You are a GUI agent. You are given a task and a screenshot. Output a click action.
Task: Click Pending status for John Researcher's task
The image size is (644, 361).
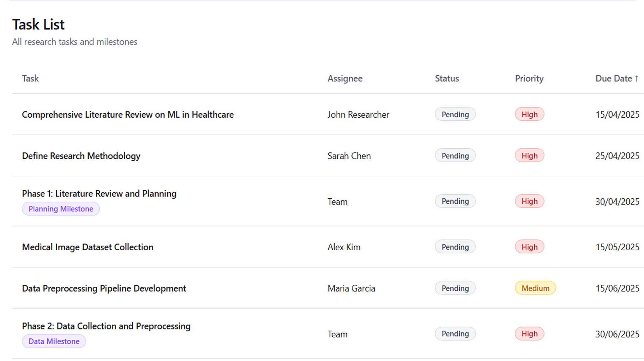[x=455, y=114]
